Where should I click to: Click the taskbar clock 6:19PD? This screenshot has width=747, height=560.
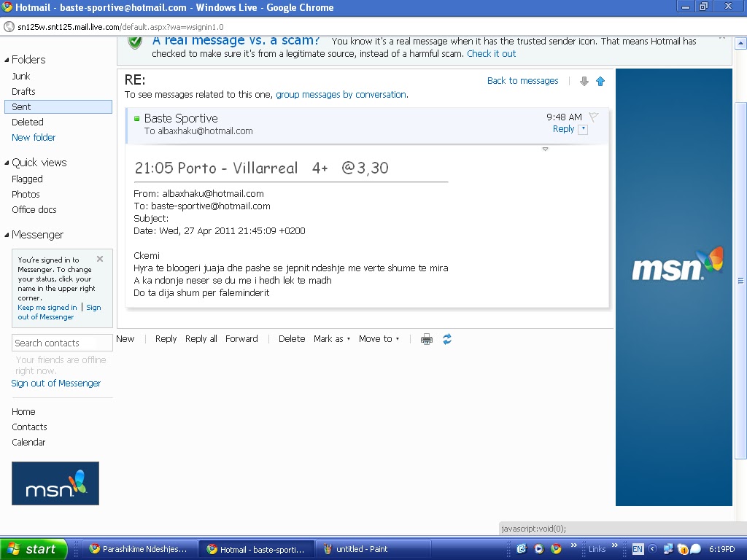(x=721, y=549)
